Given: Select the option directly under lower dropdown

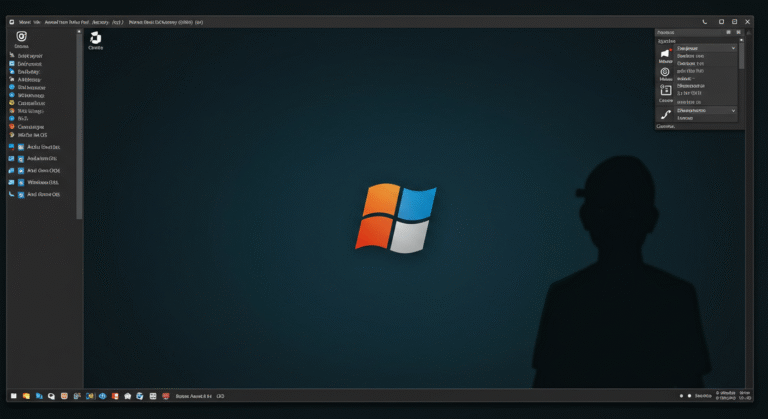Looking at the screenshot, I should 685,118.
